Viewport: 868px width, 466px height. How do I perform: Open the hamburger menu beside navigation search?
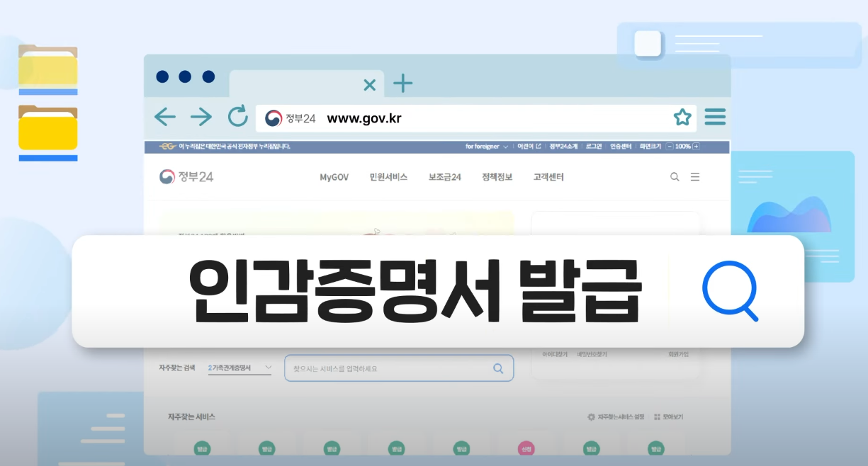(x=695, y=177)
